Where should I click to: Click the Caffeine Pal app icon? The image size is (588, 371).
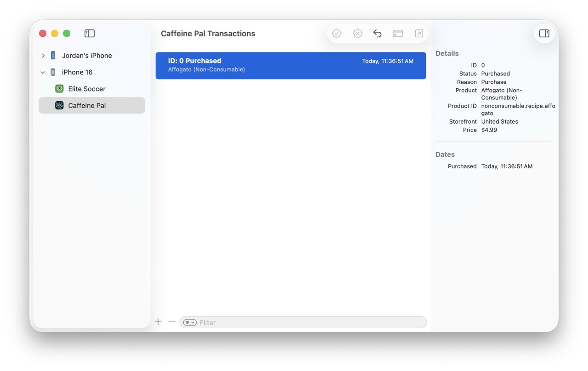click(x=59, y=105)
